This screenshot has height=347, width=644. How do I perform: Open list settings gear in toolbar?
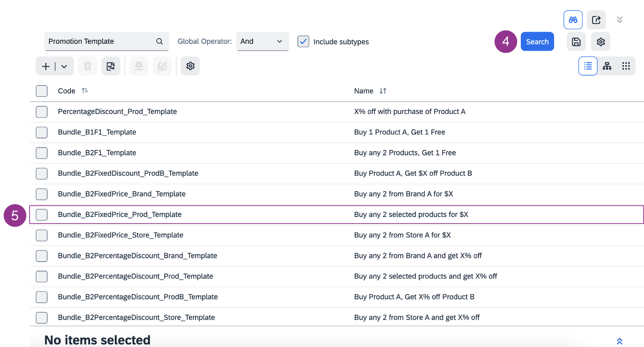point(190,66)
